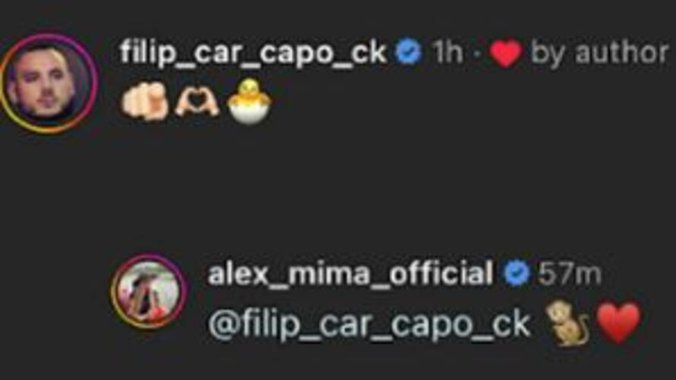Click the hatching chick emoji
This screenshot has height=380, width=676.
[x=249, y=102]
